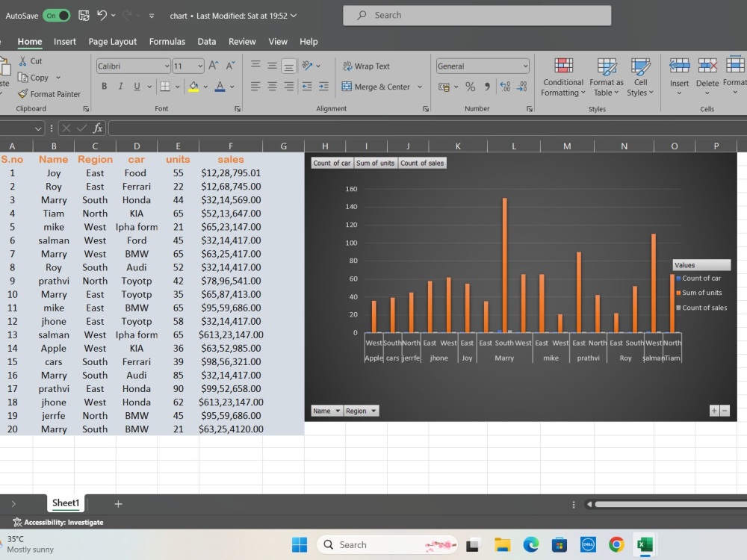Image resolution: width=747 pixels, height=560 pixels.
Task: Open the Formulas ribbon tab
Action: 167,41
